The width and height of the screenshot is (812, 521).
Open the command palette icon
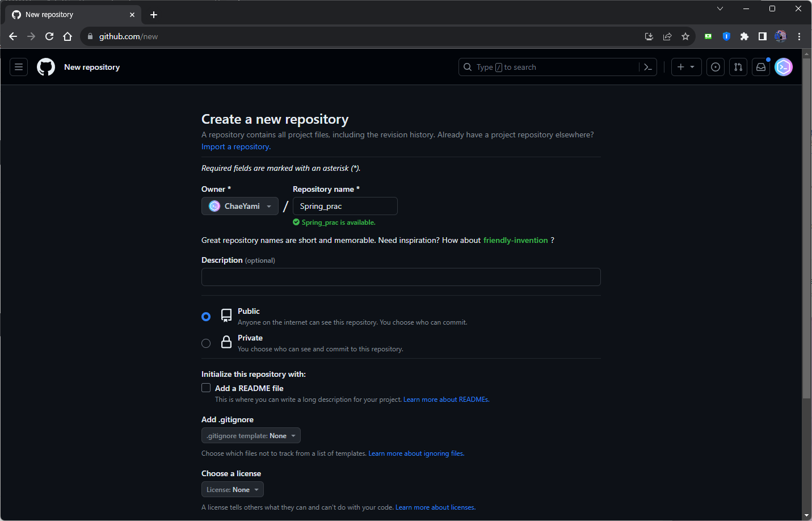click(648, 67)
